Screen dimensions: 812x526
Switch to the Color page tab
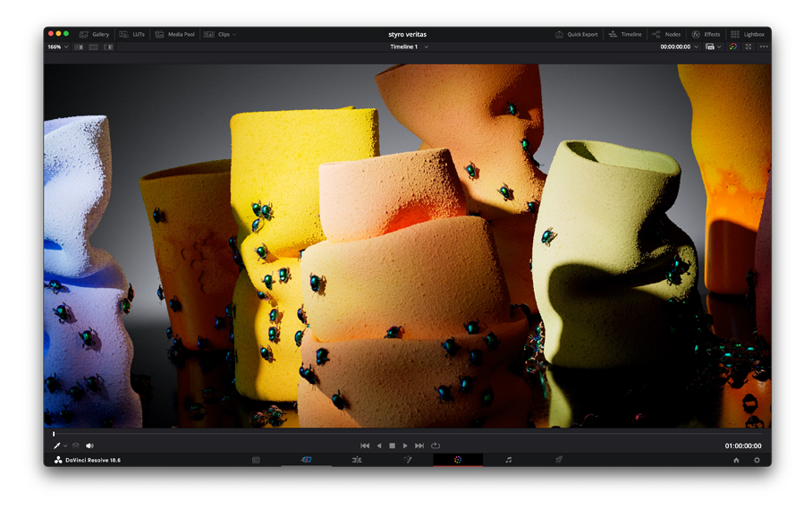click(x=457, y=460)
